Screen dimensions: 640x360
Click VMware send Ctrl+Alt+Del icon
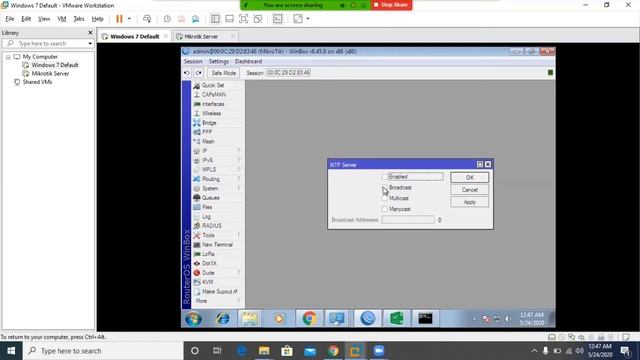147,19
